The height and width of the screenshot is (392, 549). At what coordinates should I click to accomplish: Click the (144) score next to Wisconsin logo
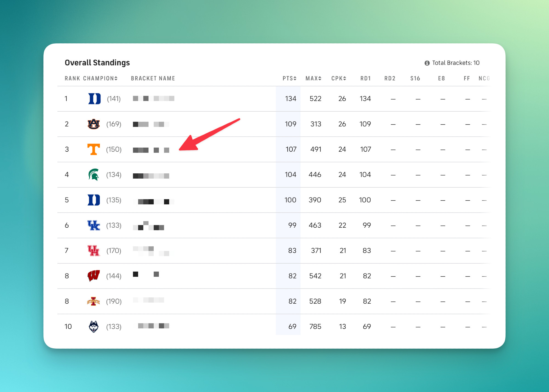[114, 276]
